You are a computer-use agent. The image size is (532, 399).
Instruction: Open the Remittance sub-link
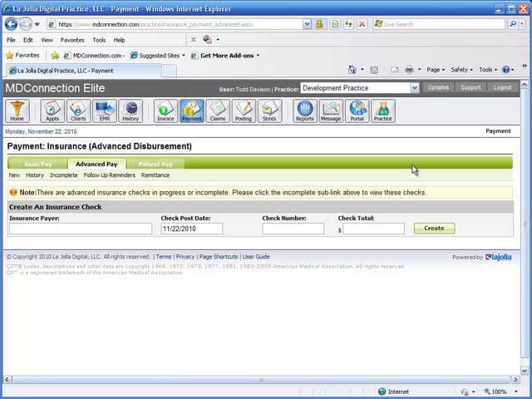(x=155, y=175)
